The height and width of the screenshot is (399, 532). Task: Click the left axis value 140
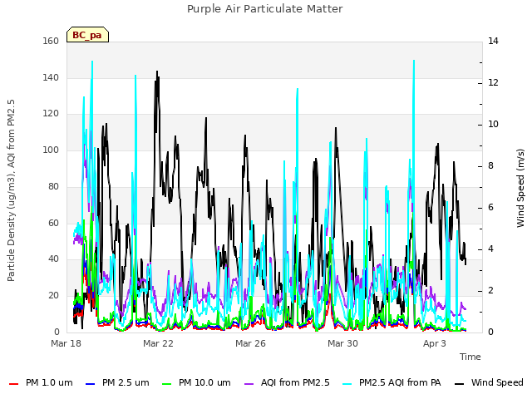(x=51, y=77)
